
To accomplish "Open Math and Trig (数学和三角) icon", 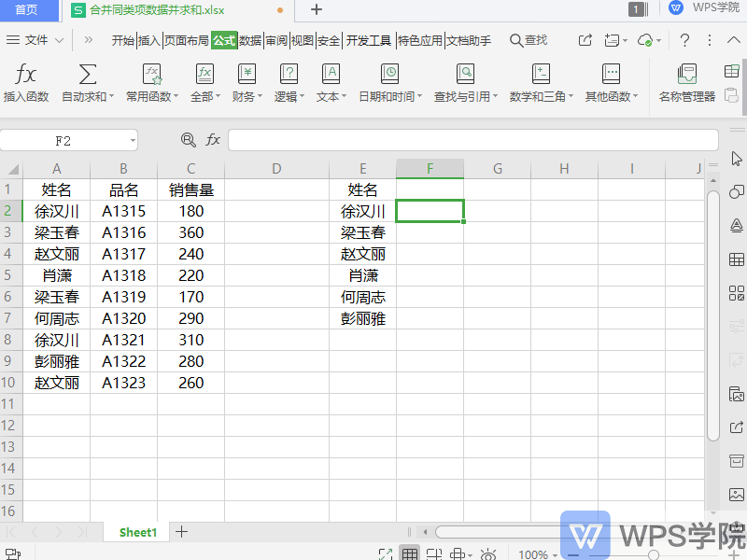I will 541,75.
